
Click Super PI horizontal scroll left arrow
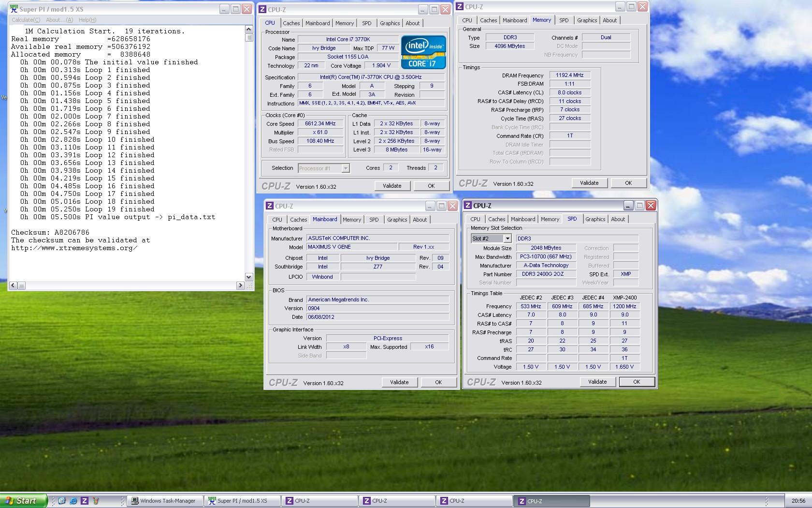coord(13,285)
